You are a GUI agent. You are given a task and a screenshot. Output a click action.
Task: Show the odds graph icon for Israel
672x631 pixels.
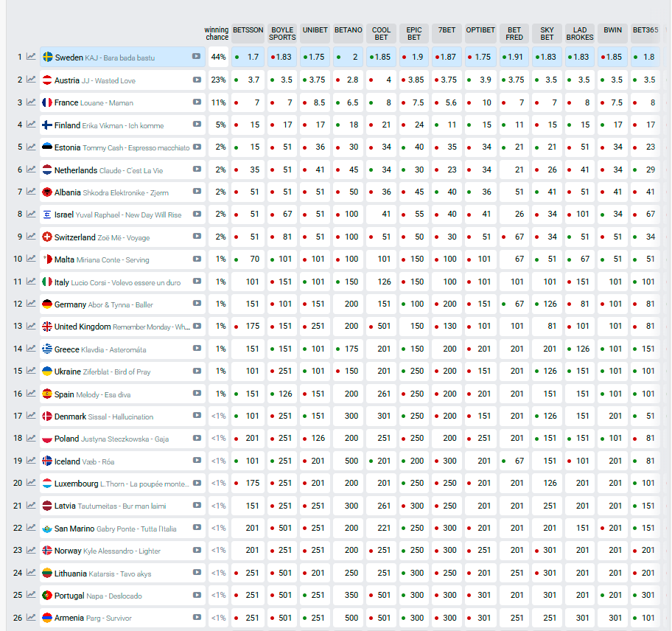(x=31, y=214)
